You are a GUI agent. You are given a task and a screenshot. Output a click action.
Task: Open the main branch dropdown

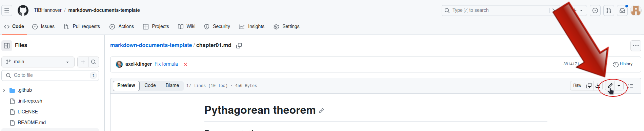pos(38,62)
